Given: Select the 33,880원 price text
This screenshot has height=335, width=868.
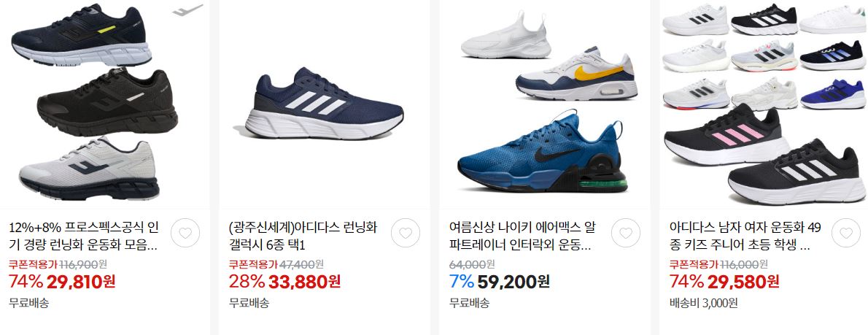Looking at the screenshot, I should click(304, 282).
